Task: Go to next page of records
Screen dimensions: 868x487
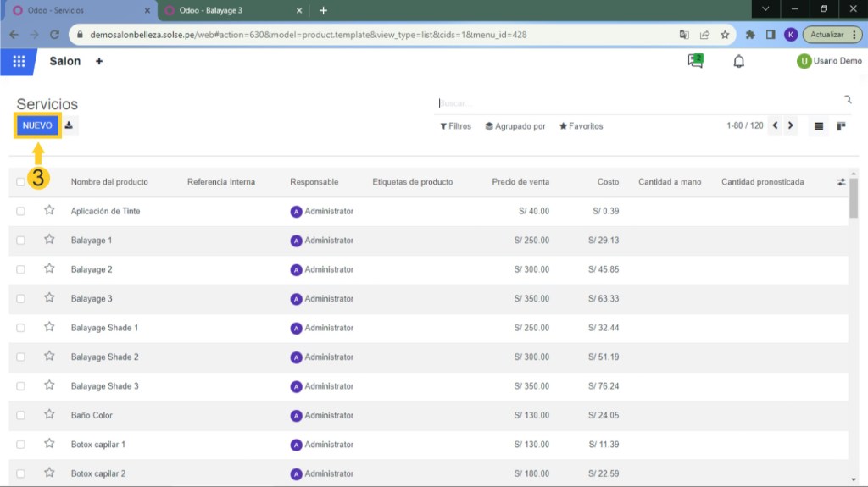Action: (x=790, y=125)
